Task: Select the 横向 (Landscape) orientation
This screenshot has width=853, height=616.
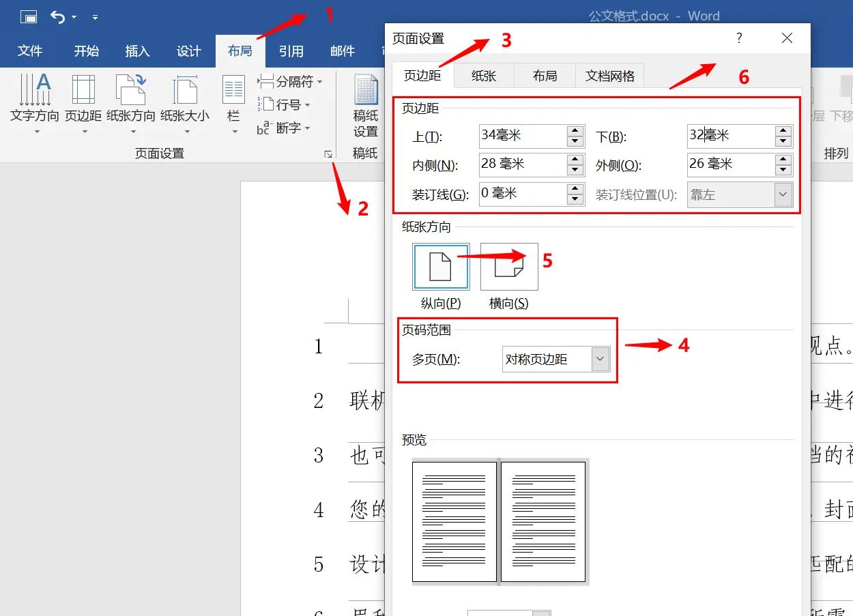Action: point(508,266)
